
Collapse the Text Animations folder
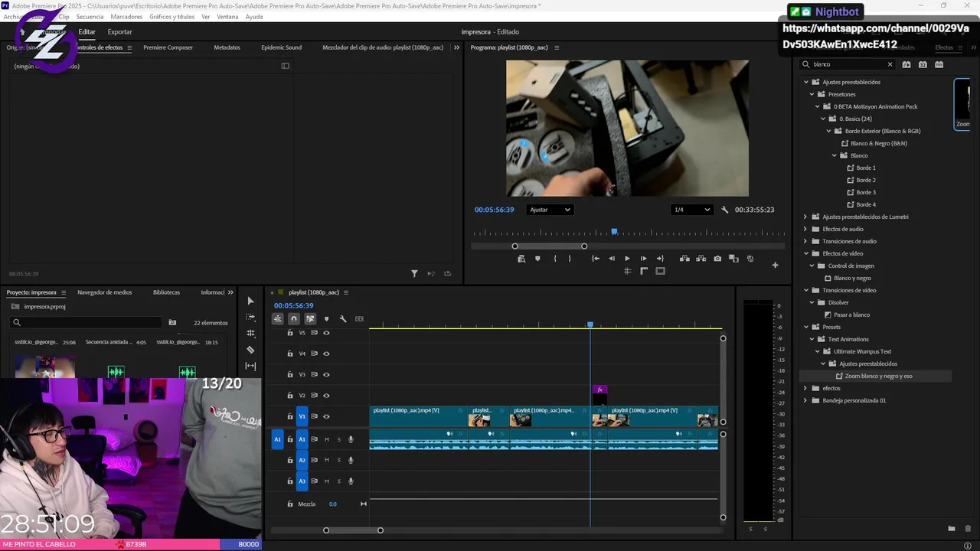812,339
